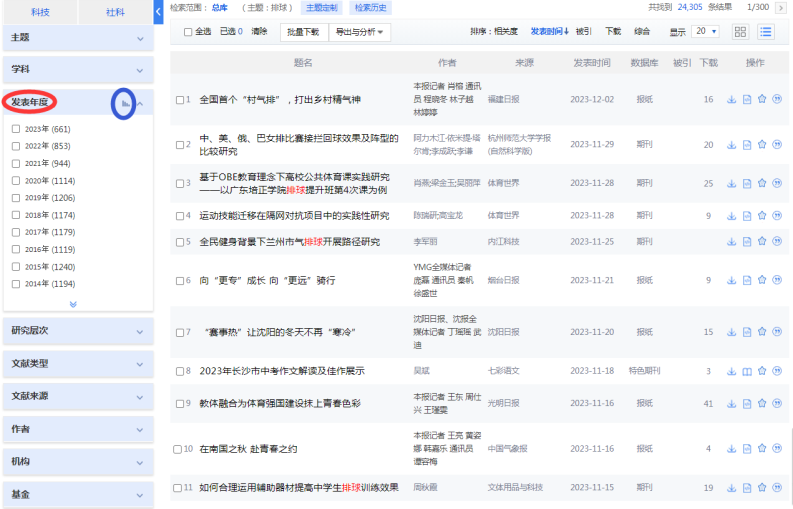This screenshot has height=509, width=793.
Task: Cite result 3 with the quote icon
Action: 777,183
